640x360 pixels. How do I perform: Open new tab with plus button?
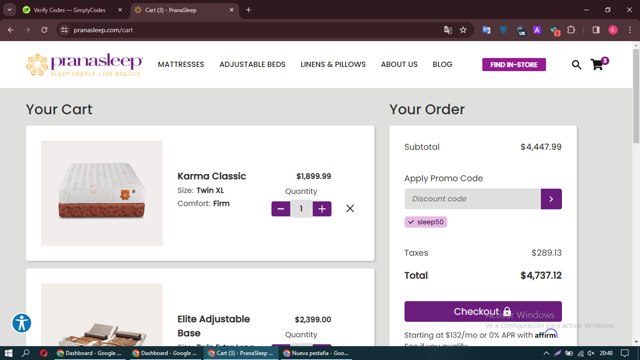click(x=248, y=10)
